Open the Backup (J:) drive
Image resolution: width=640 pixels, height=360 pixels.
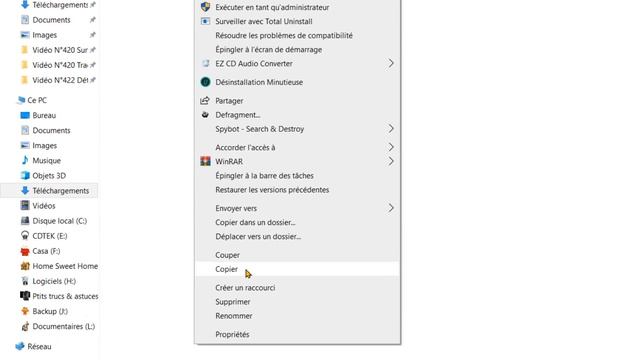(44, 311)
